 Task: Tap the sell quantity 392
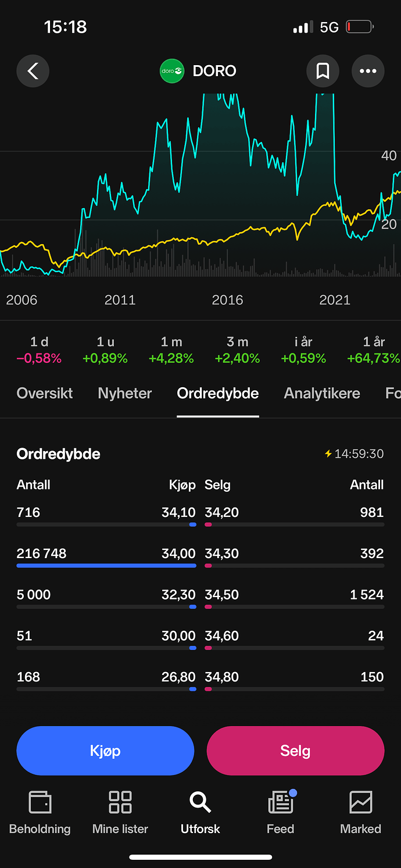[x=372, y=554]
